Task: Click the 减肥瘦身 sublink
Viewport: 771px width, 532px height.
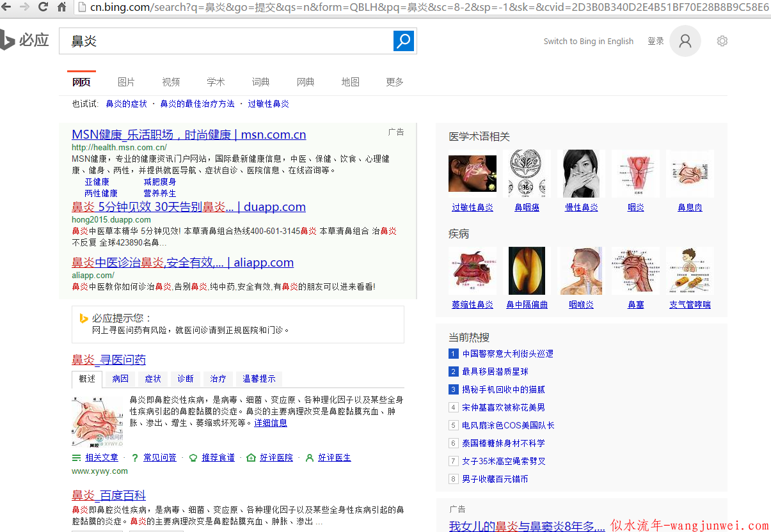Action: [x=160, y=182]
